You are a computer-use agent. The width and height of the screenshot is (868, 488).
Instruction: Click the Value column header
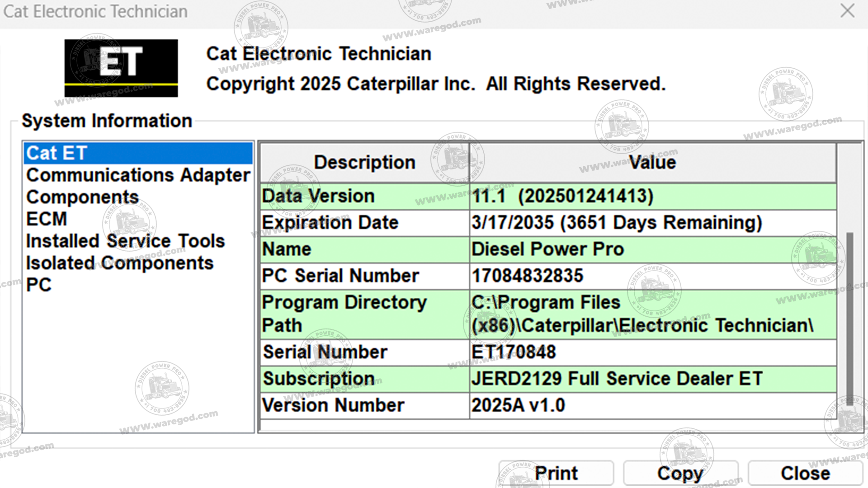pyautogui.click(x=652, y=163)
